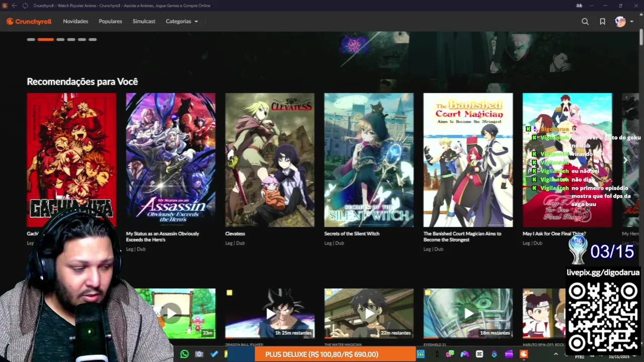Open the Gachiakuta poster

coord(71,160)
